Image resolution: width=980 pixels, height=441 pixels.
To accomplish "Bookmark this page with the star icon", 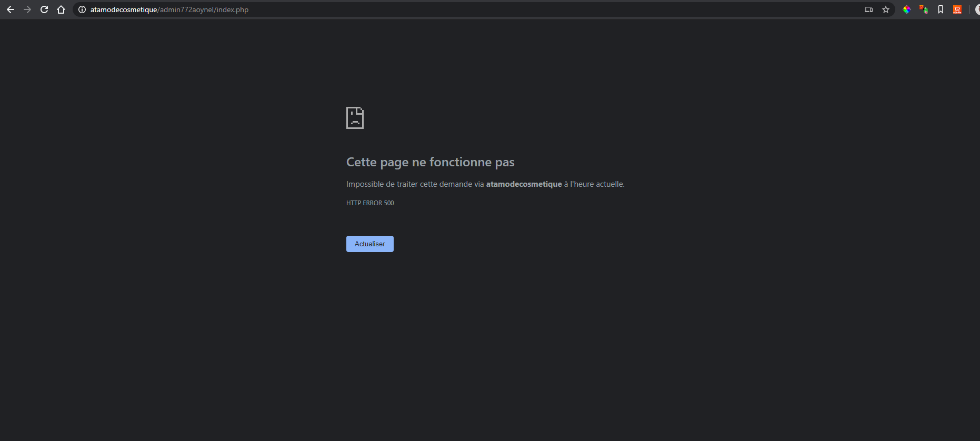I will 886,9.
